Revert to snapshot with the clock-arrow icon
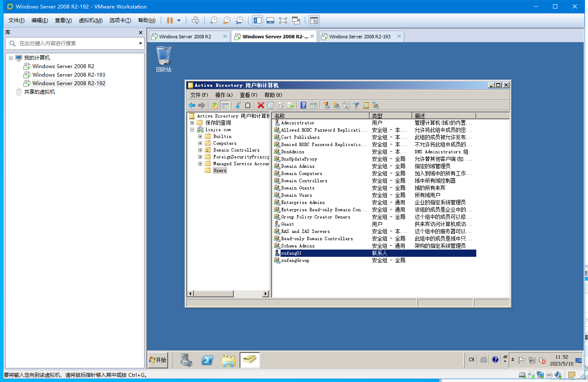The width and height of the screenshot is (588, 382). pyautogui.click(x=226, y=20)
